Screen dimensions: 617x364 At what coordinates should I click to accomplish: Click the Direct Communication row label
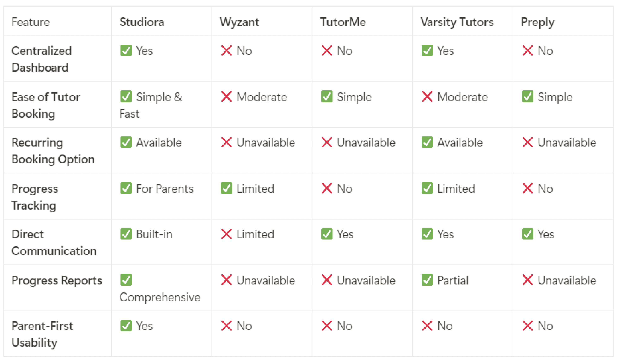tap(54, 242)
